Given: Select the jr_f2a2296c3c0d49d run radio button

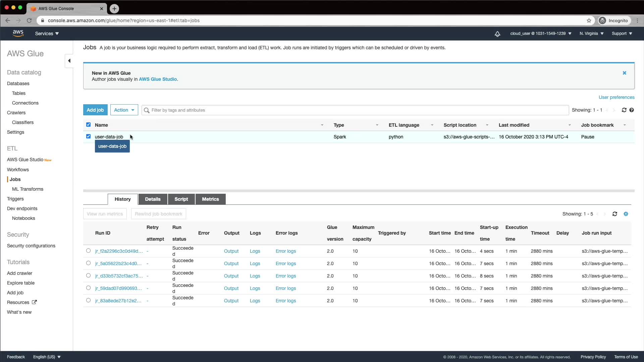Looking at the screenshot, I should click(88, 251).
